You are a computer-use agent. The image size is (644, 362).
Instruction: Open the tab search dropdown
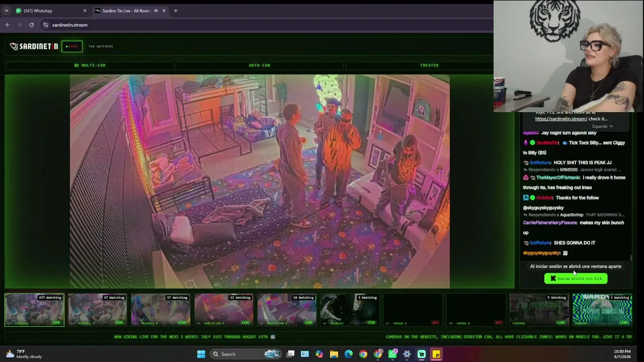(x=7, y=11)
